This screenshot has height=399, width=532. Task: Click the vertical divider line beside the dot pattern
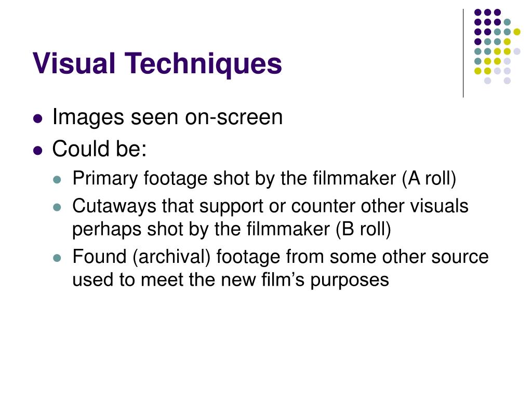pos(463,54)
